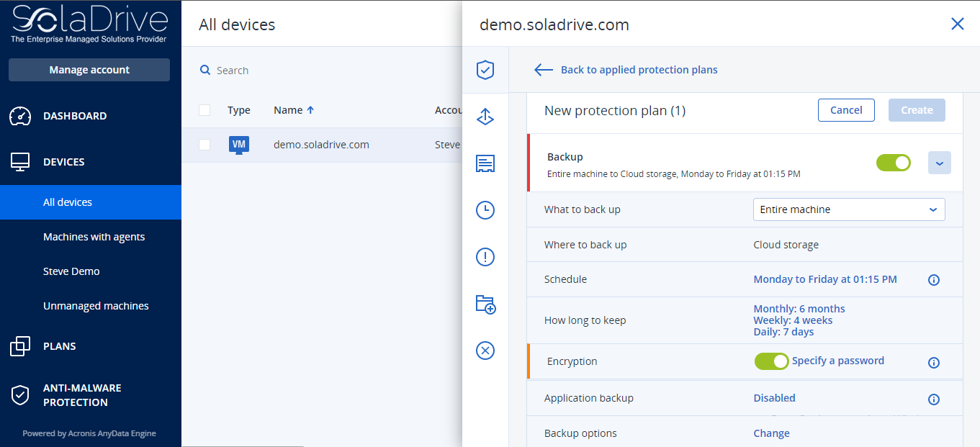Click the Backup section heading
980x447 pixels.
[565, 157]
